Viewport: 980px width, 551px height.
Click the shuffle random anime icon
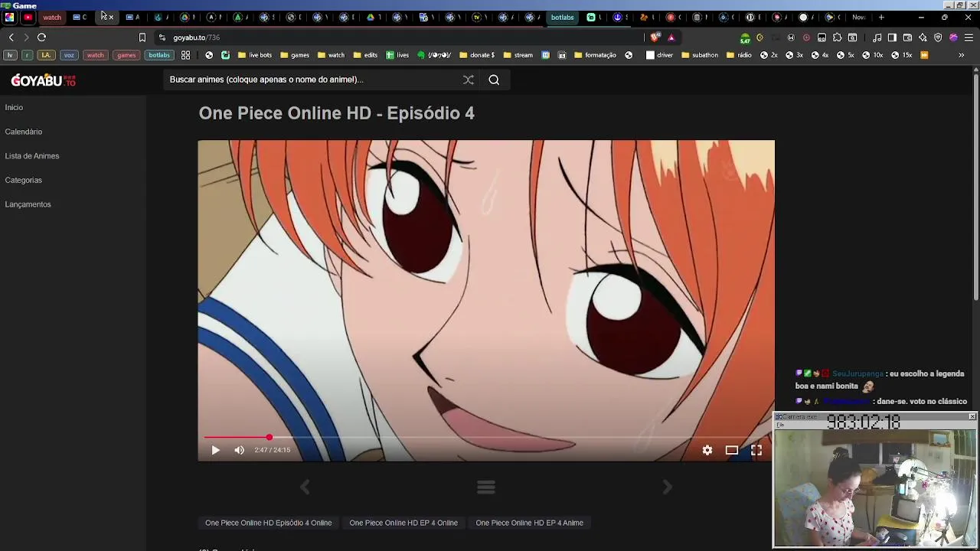click(x=469, y=80)
